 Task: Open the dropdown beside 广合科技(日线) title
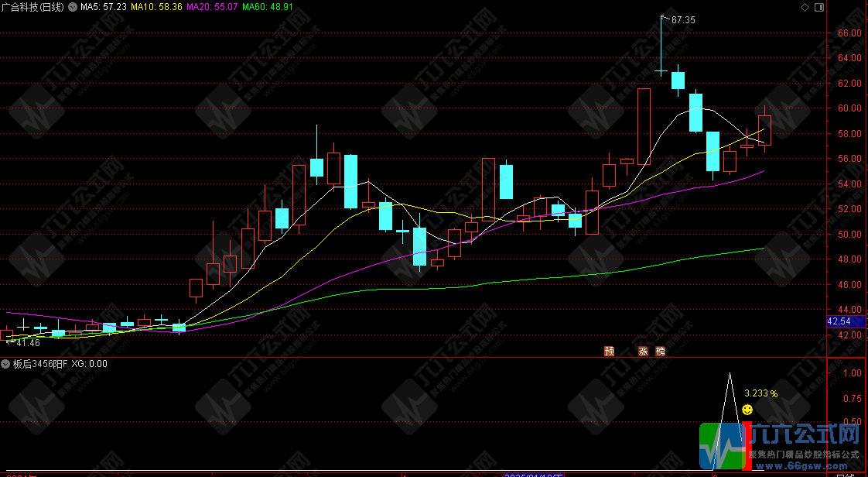(x=72, y=7)
